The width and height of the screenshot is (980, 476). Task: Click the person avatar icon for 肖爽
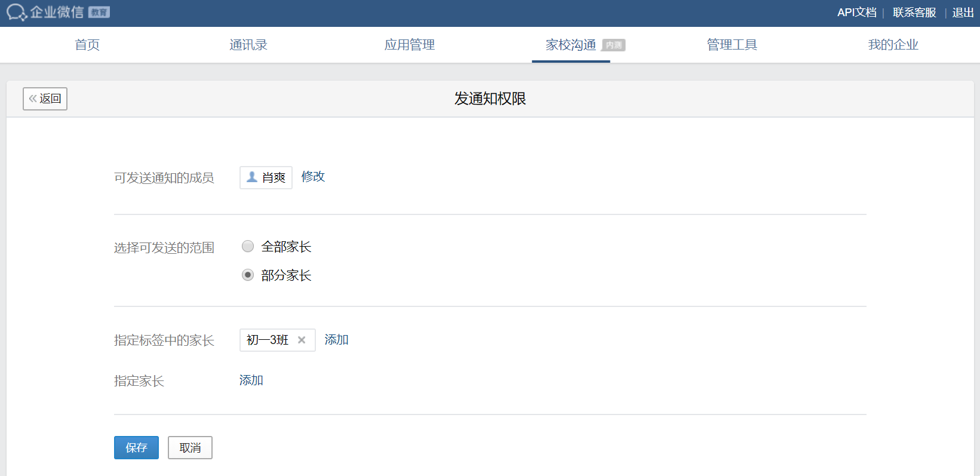[x=252, y=177]
